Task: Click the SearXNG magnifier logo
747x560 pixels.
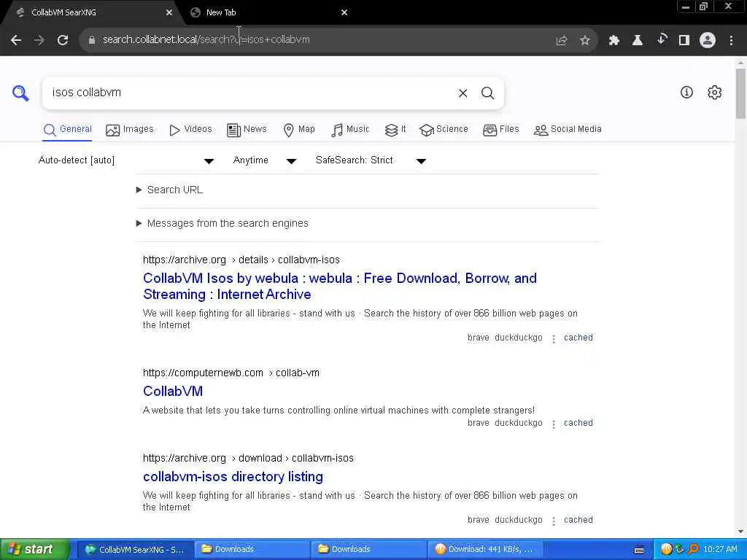Action: [x=20, y=93]
